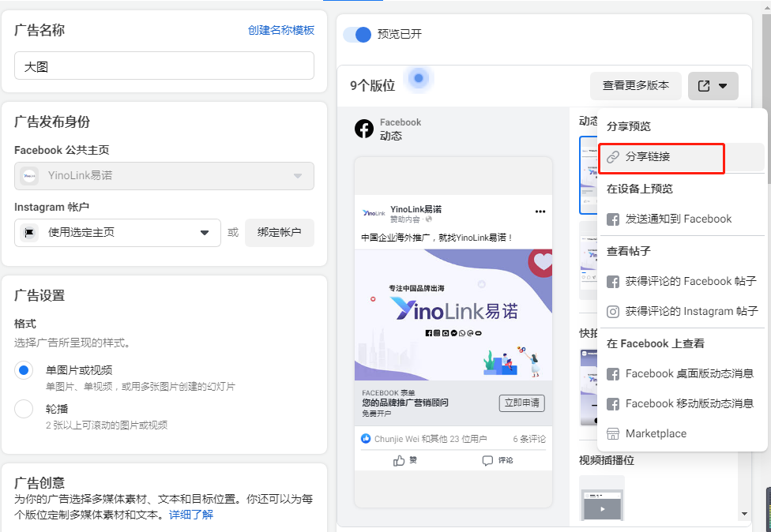Screen dimensions: 771x532
Task: Select the 单图片或视频 radio option
Action: 24,370
